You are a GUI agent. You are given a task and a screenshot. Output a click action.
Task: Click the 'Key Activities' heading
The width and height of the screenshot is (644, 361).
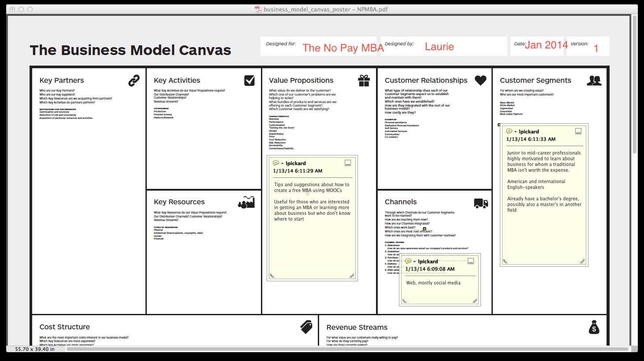[x=177, y=80]
